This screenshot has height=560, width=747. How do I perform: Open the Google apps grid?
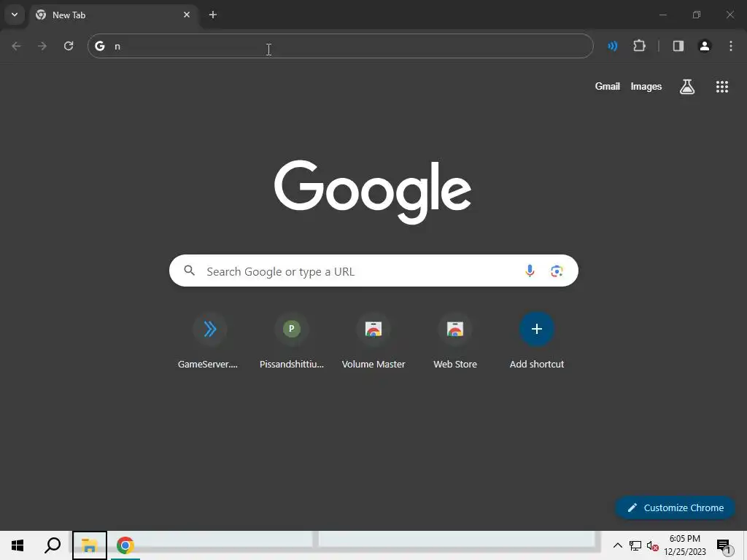click(722, 87)
